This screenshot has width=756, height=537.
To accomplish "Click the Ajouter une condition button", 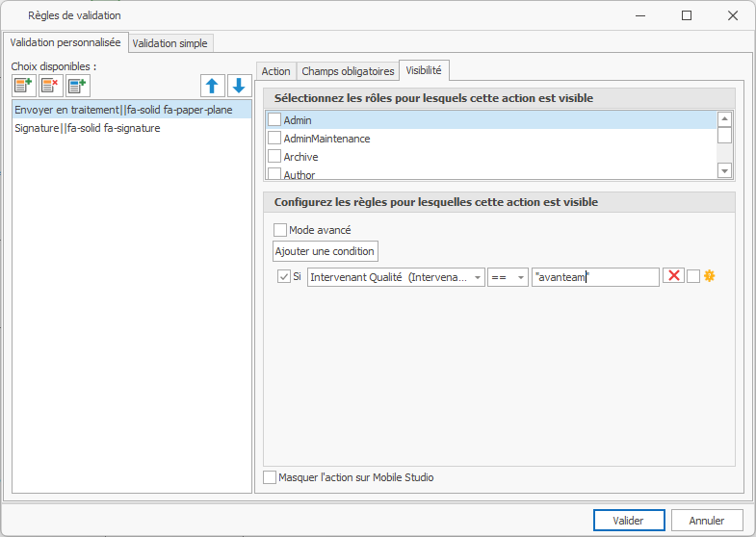I will click(x=326, y=251).
